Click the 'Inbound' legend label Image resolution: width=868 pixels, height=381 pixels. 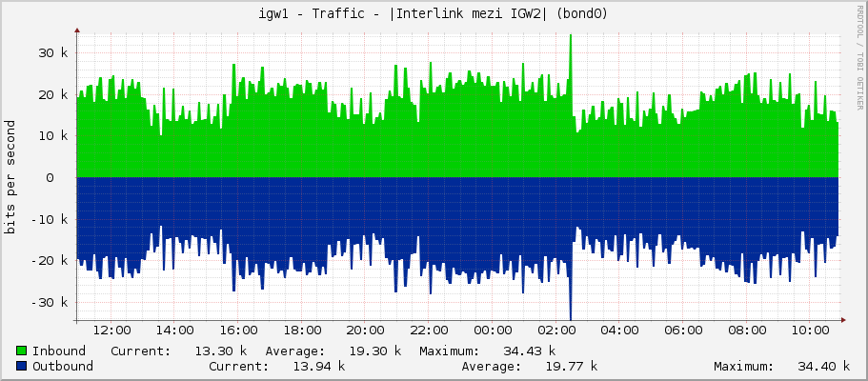[59, 351]
